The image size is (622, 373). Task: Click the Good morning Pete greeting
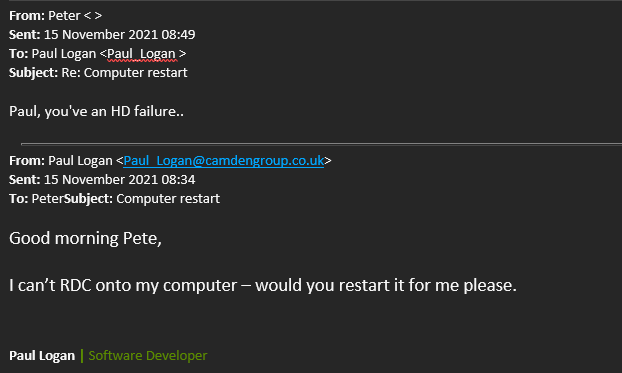(85, 238)
